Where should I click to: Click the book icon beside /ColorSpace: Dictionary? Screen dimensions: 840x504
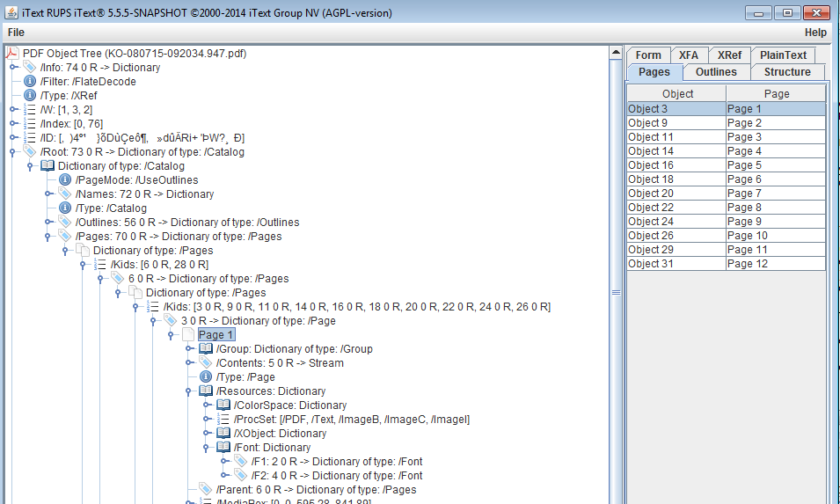click(223, 405)
